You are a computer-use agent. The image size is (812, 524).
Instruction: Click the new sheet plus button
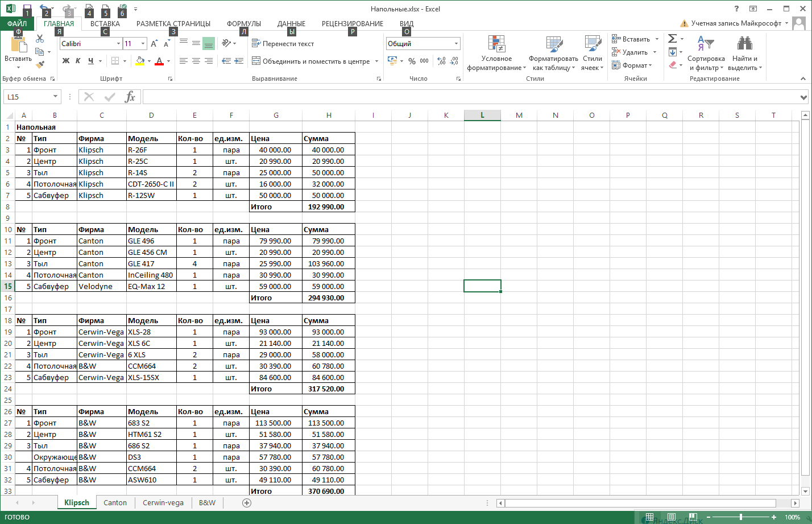point(247,503)
